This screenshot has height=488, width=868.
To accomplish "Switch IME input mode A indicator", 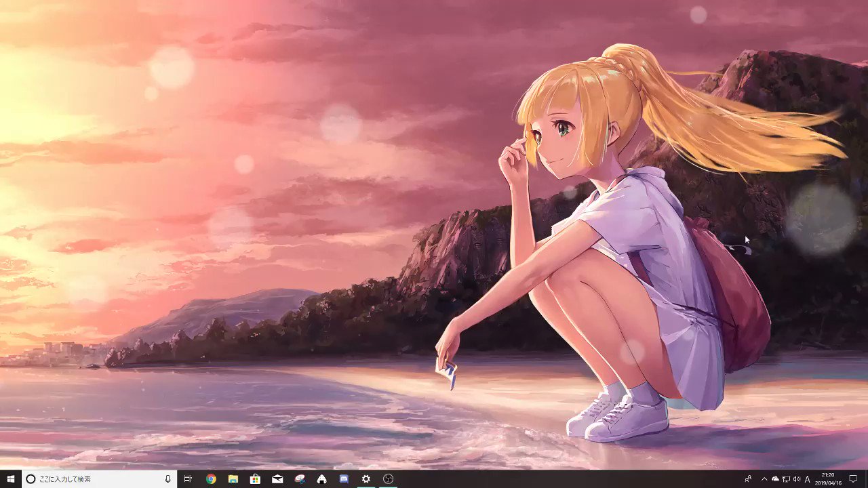I will pos(808,479).
